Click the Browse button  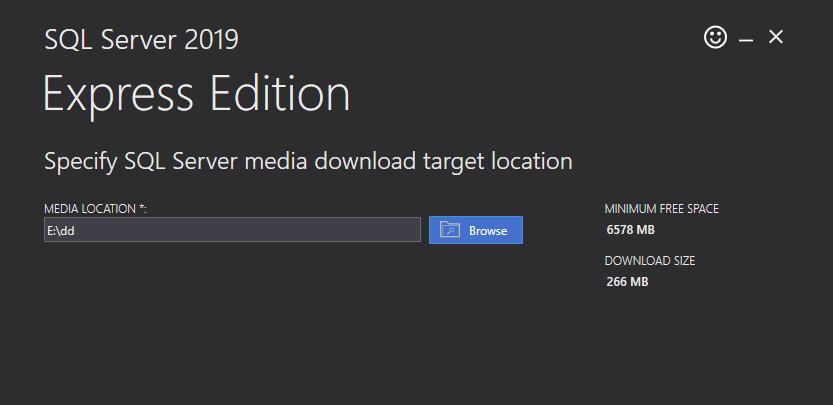click(475, 230)
